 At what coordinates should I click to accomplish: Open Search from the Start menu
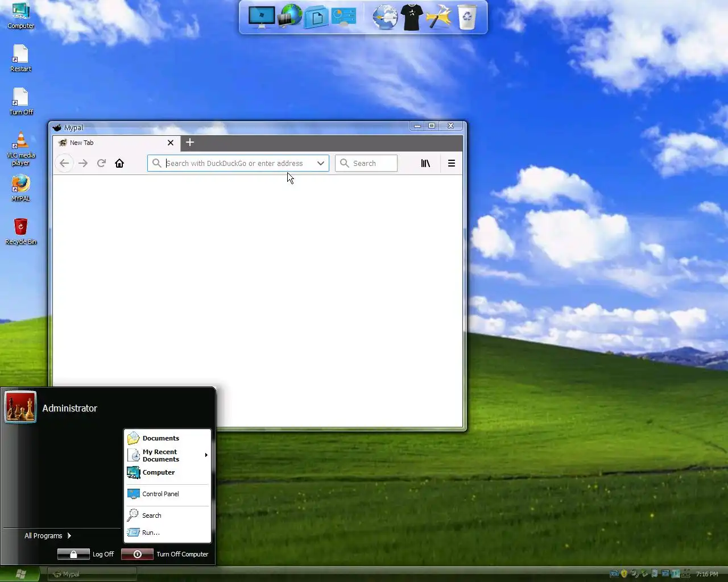pyautogui.click(x=168, y=516)
